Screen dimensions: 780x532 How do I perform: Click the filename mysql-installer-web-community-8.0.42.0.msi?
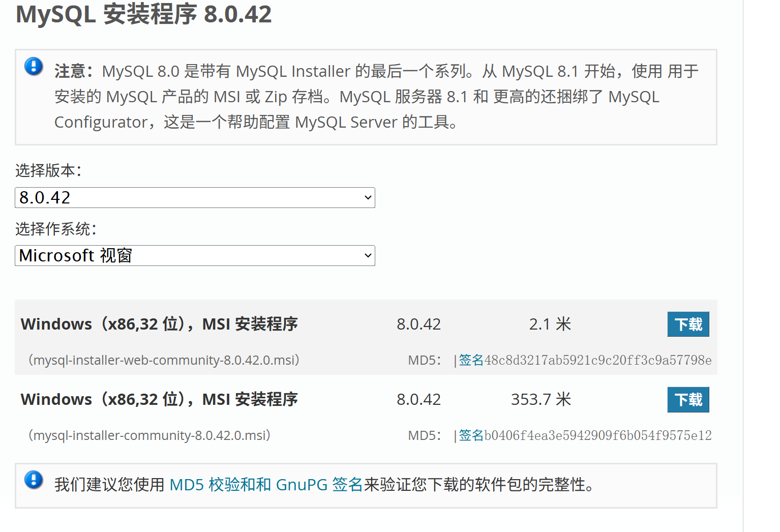pyautogui.click(x=164, y=360)
